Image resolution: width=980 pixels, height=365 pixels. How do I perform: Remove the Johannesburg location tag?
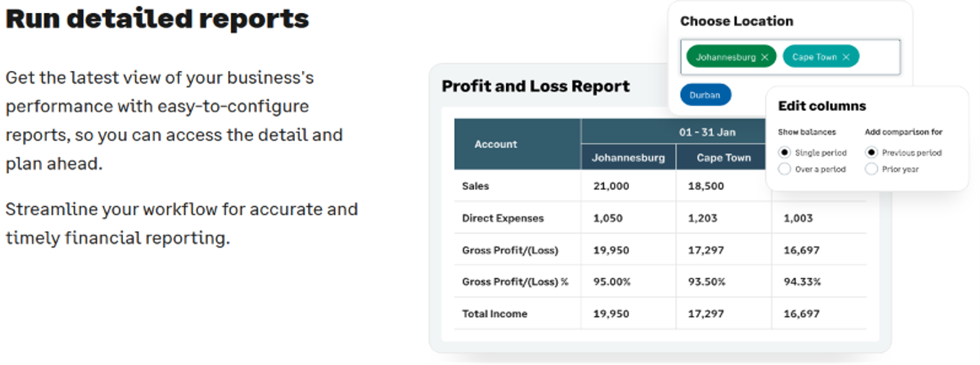point(764,57)
